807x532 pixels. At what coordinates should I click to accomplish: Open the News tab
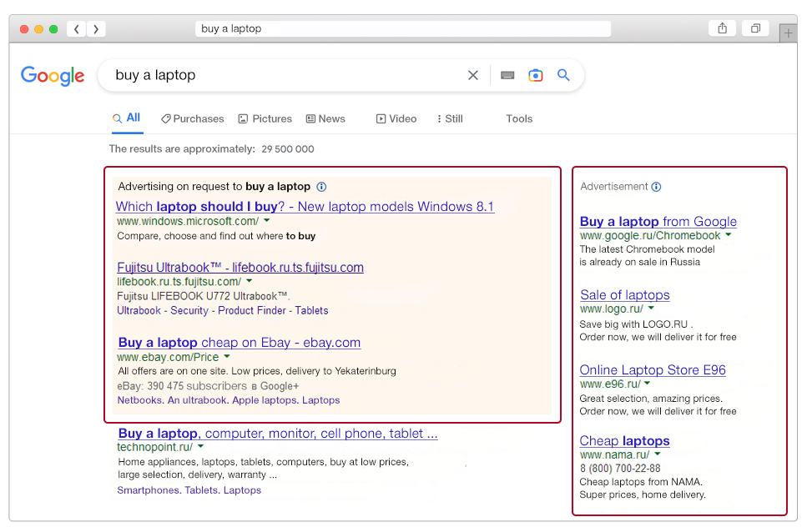(325, 118)
